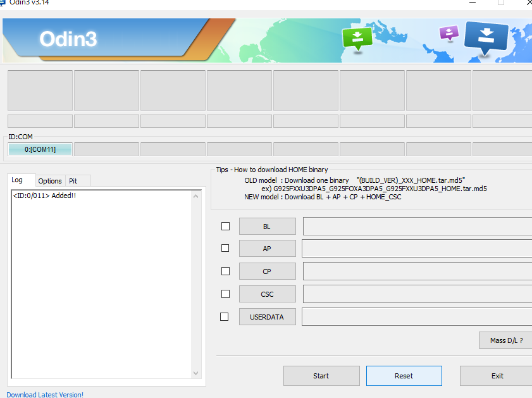Click the log scrollbar down arrow
532x398 pixels.
pyautogui.click(x=195, y=373)
